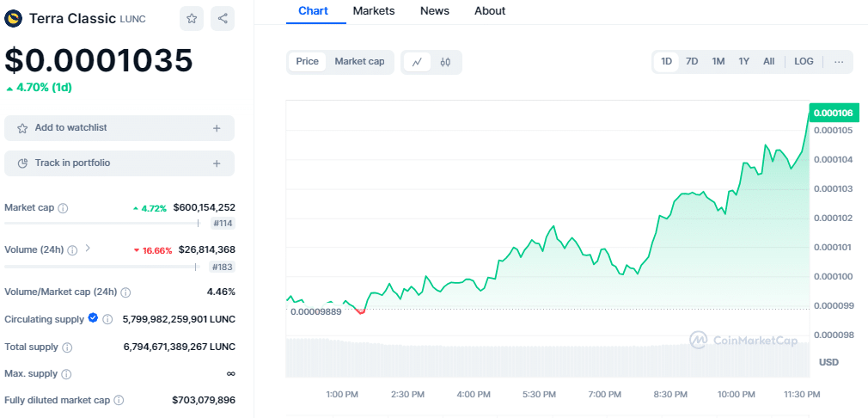The width and height of the screenshot is (868, 418).
Task: Click the 16.66% volume change
Action: [x=153, y=251]
